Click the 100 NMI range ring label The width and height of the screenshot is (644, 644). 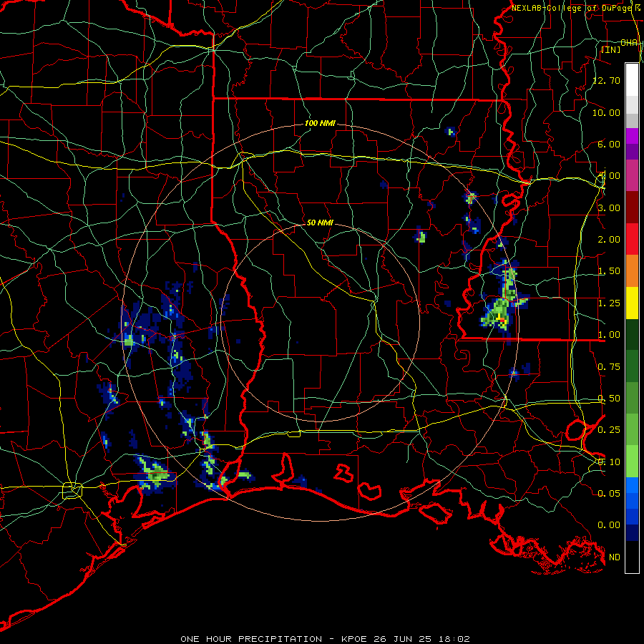point(320,123)
